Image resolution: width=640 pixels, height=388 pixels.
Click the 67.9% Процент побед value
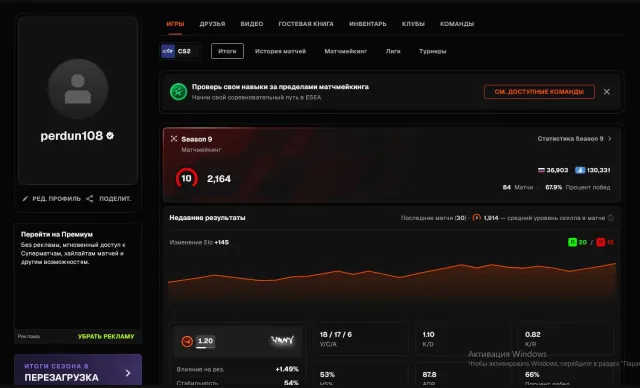point(578,187)
